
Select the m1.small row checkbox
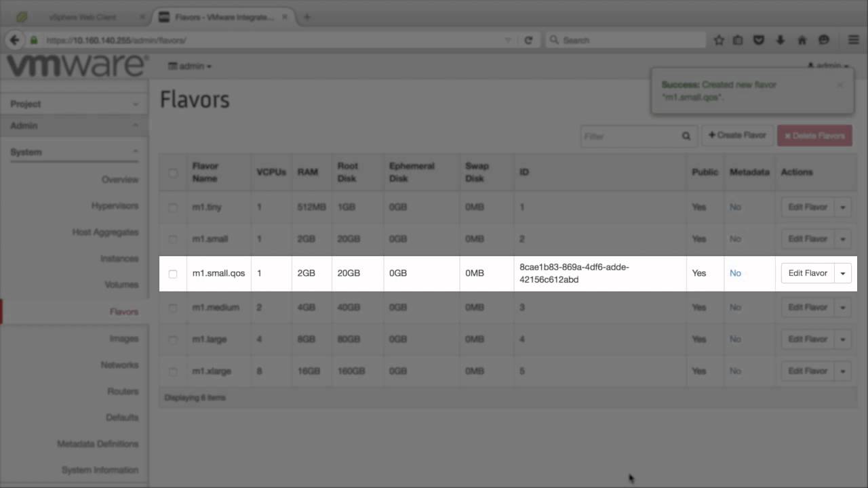click(x=173, y=239)
